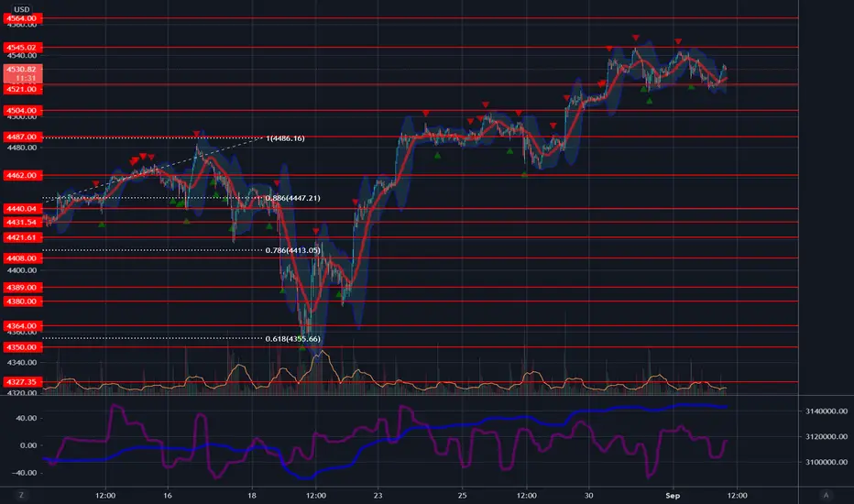Viewport: 854px width, 504px height.
Task: Select the 4545.02 price level label
Action: (22, 48)
